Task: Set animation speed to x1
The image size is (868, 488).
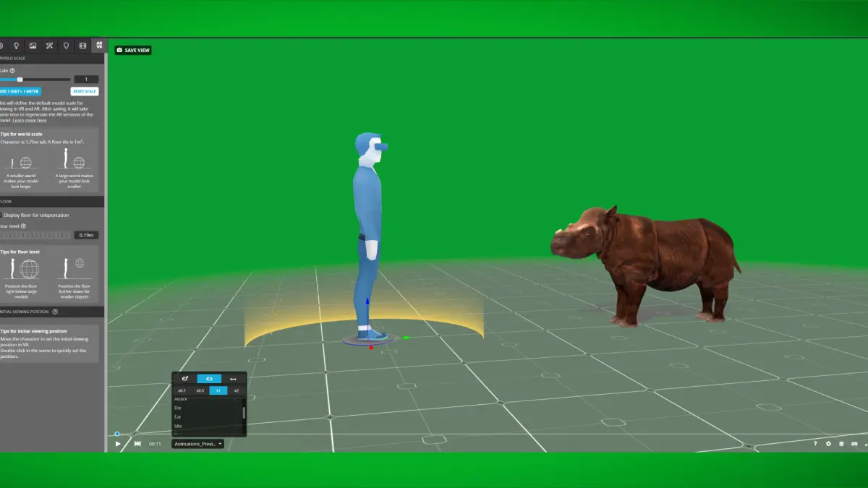Action: 218,390
